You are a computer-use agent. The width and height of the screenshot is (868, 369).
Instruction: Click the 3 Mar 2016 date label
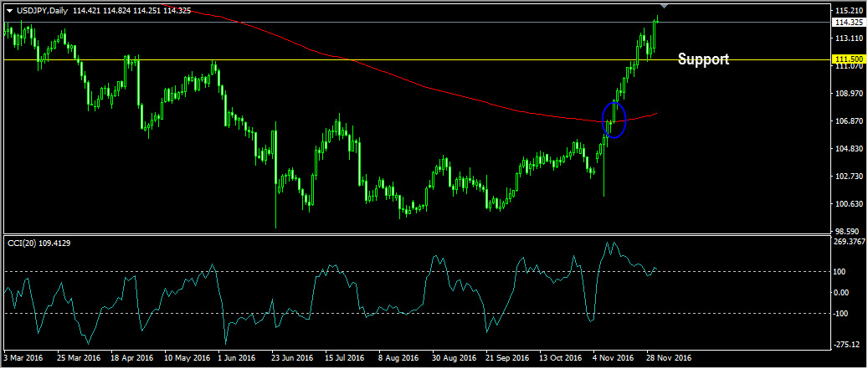coord(25,358)
